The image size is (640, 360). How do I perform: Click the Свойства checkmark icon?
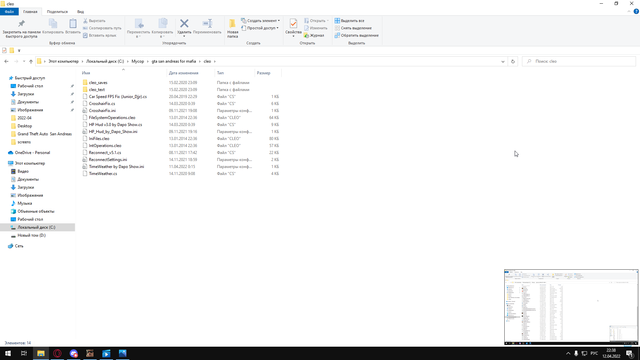293,24
